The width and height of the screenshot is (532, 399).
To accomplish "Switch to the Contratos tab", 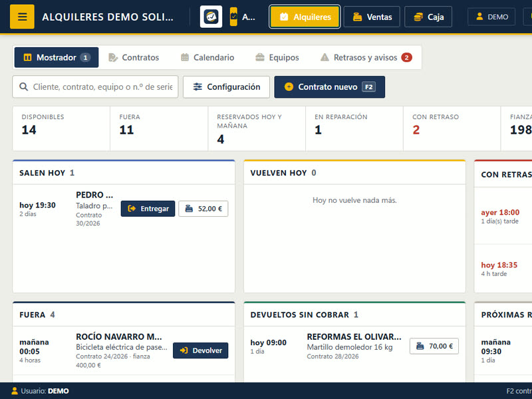I will click(x=134, y=57).
